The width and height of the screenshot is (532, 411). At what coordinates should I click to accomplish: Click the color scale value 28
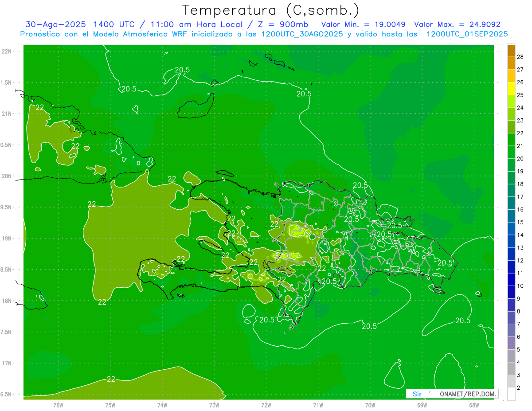pyautogui.click(x=520, y=56)
